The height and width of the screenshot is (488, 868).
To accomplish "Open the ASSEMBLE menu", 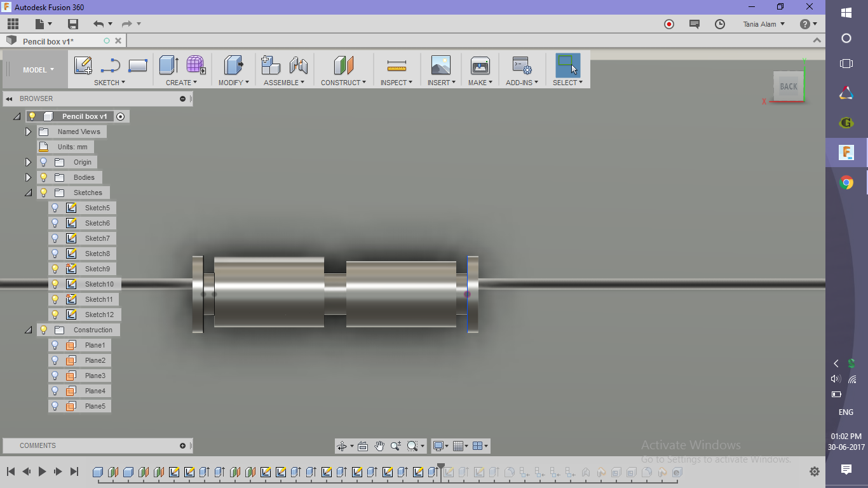I will coord(284,83).
